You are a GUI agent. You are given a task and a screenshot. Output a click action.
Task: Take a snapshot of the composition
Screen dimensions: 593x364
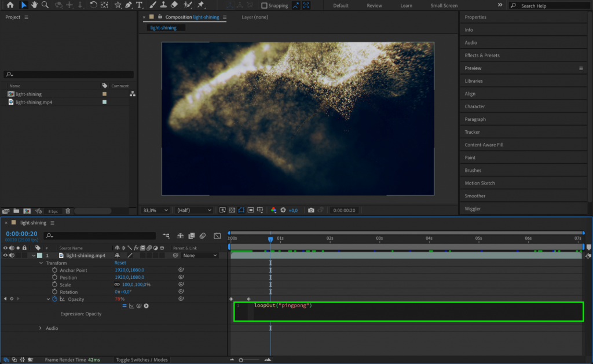pyautogui.click(x=311, y=210)
